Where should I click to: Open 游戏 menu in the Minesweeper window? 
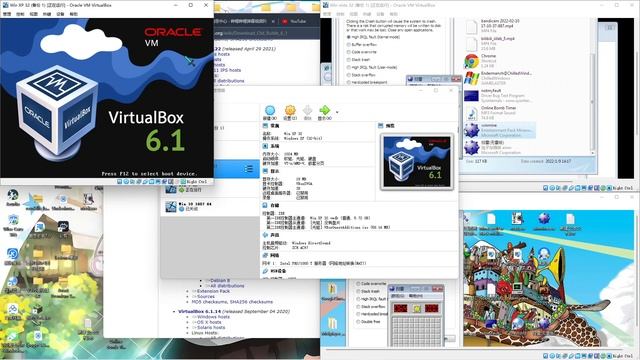[397, 296]
